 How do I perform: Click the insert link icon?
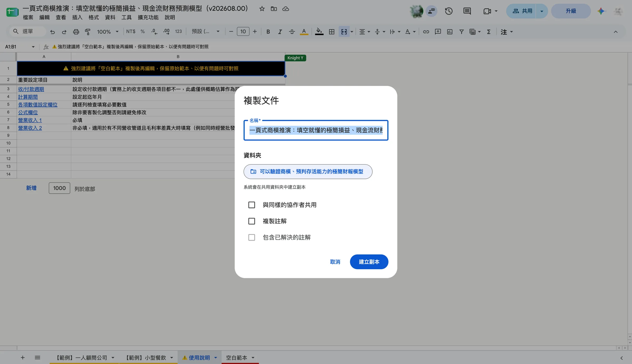coord(426,32)
